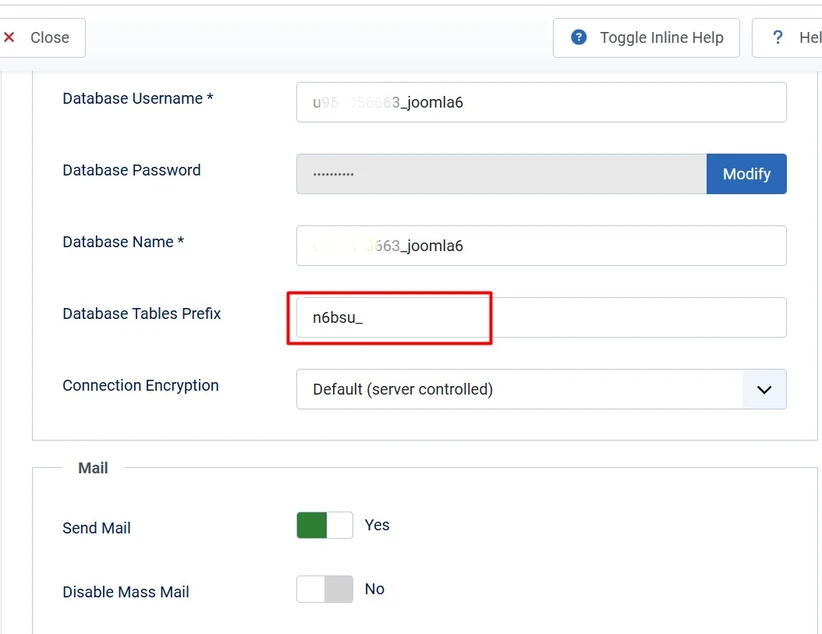
Task: Click the Close button label
Action: (x=50, y=38)
